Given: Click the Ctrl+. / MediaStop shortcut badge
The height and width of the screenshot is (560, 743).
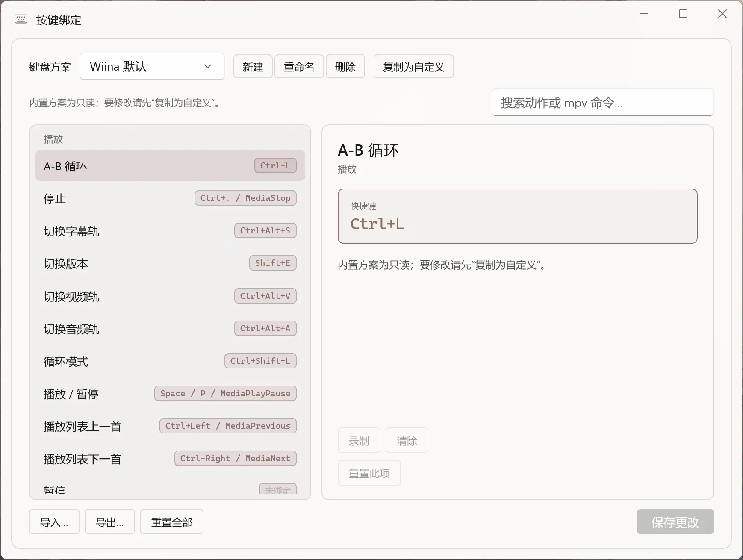Looking at the screenshot, I should [x=245, y=198].
